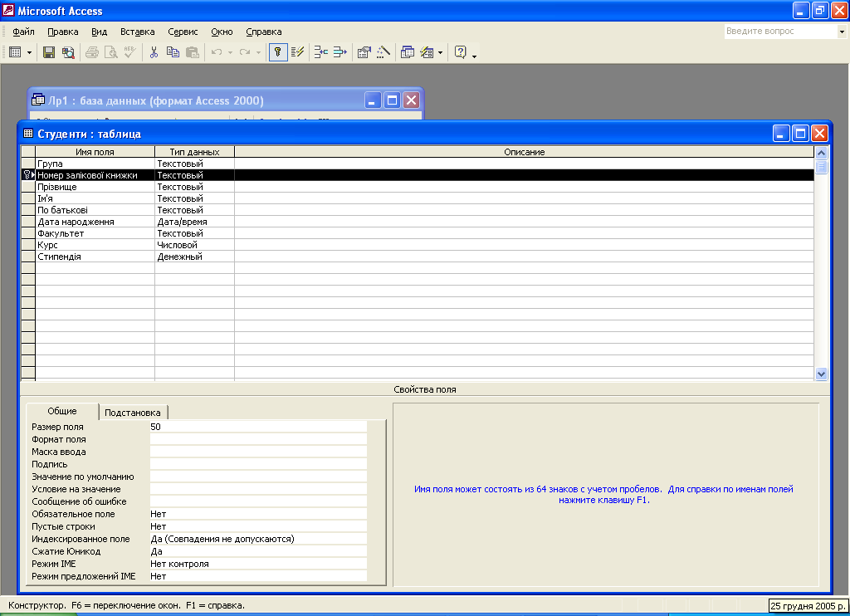Open the Сервис menu
The width and height of the screenshot is (850, 616).
click(x=183, y=32)
